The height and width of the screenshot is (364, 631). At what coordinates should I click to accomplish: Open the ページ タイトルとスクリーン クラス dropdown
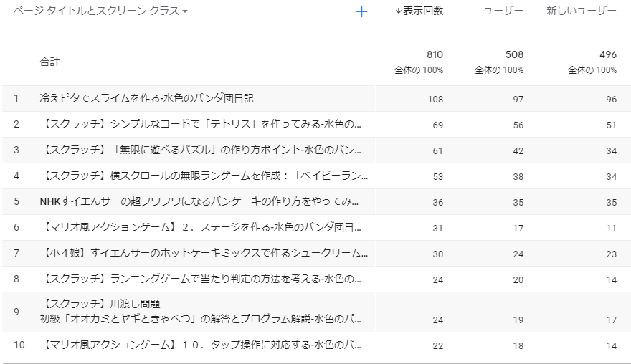[100, 11]
